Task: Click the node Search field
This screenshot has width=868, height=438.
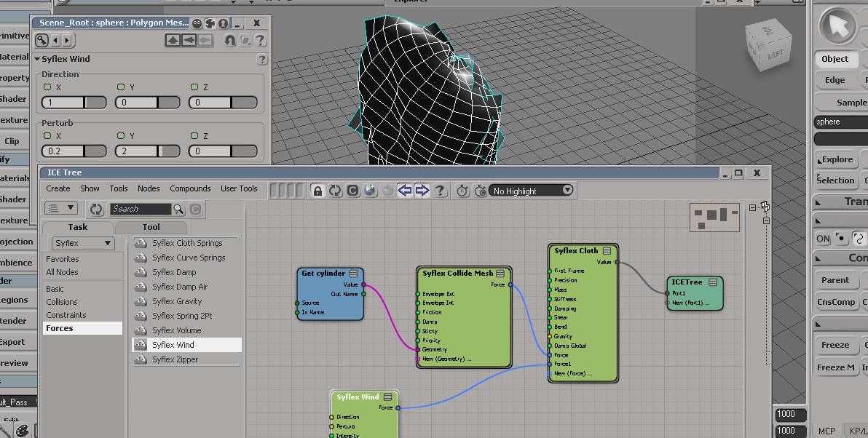Action: (141, 209)
